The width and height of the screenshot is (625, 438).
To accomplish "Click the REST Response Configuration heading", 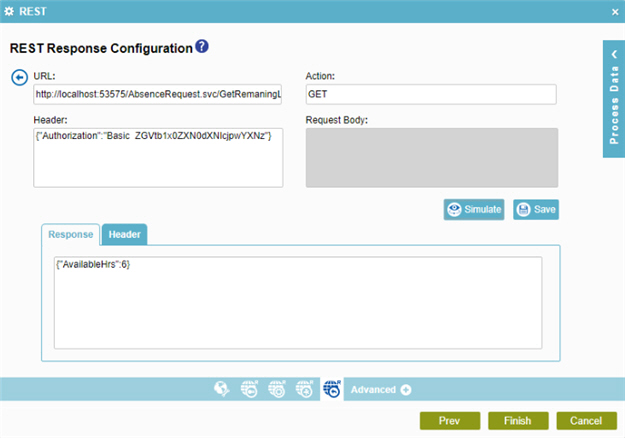I will [101, 48].
